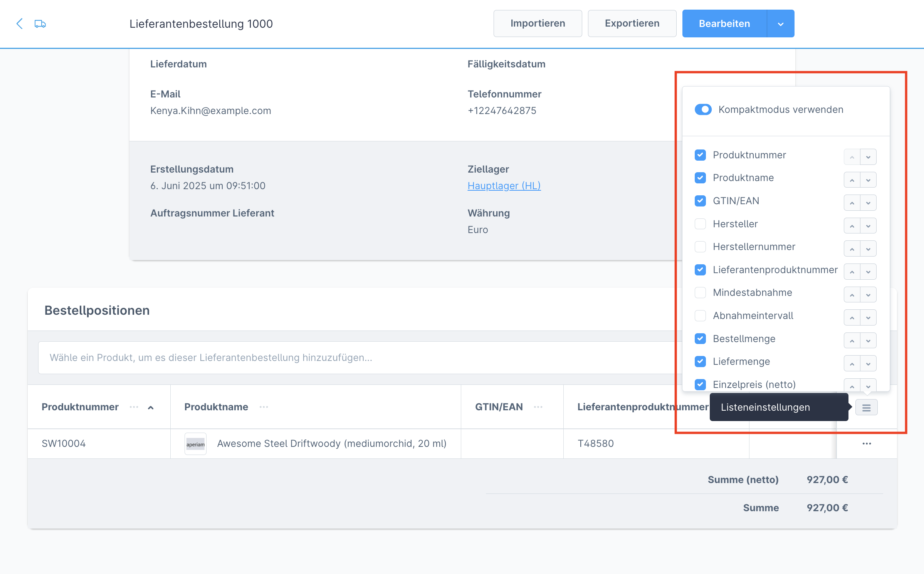Open the list settings hamburger icon
This screenshot has height=574, width=924.
tap(866, 408)
